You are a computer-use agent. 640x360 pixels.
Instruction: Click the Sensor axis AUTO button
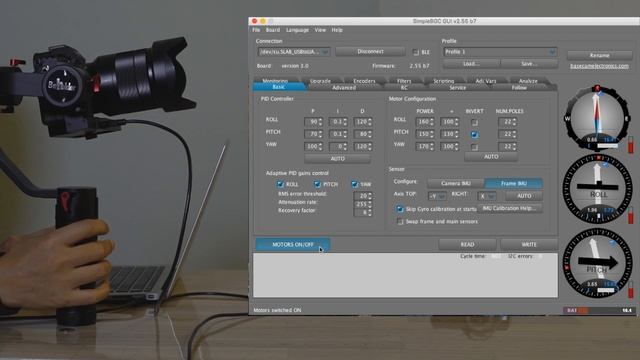click(x=524, y=196)
